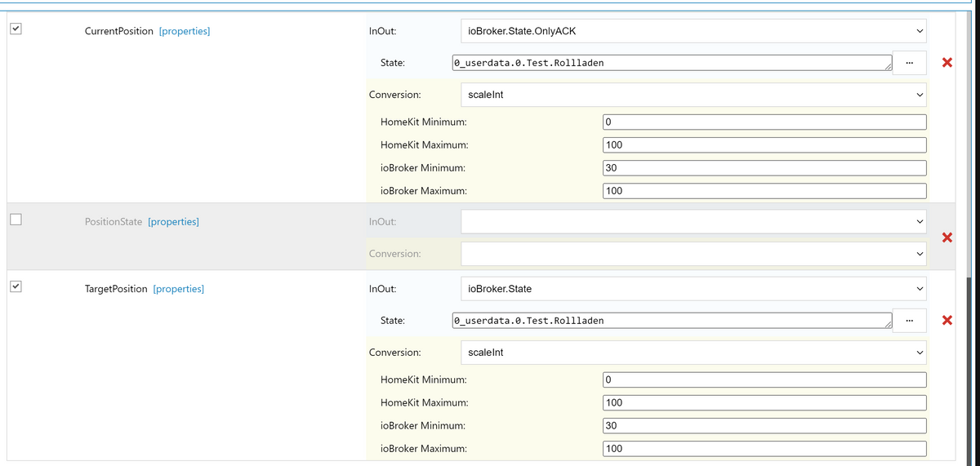Screen dimensions: 980x466
Task: Open the PositionState InOut dropdown
Action: coord(694,221)
